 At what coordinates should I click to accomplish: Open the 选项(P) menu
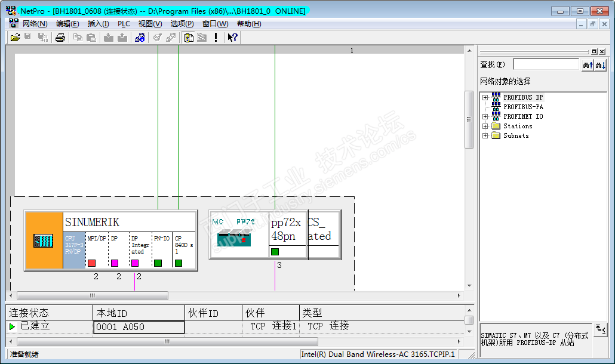click(182, 23)
